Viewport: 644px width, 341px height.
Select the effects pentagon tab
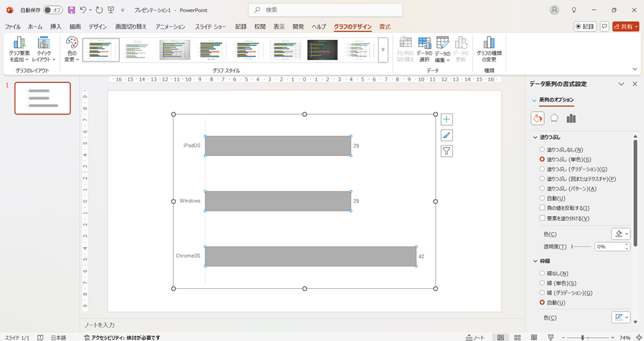554,119
